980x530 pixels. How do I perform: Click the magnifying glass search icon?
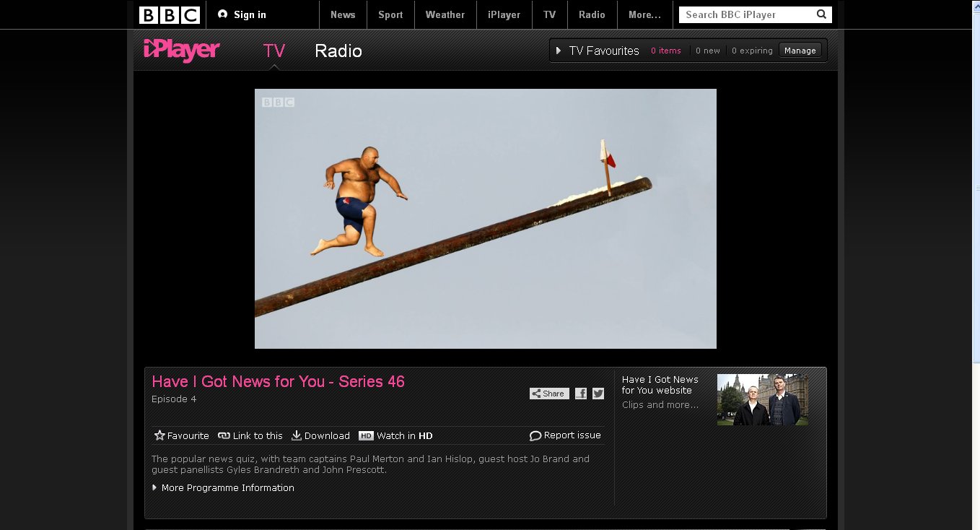(821, 14)
